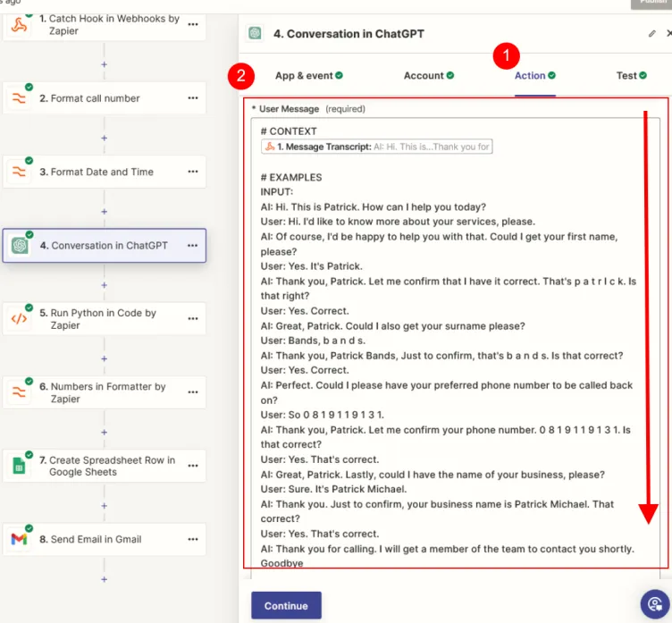Click the '# CONTEXT' heading text
This screenshot has height=623, width=672.
tap(289, 131)
